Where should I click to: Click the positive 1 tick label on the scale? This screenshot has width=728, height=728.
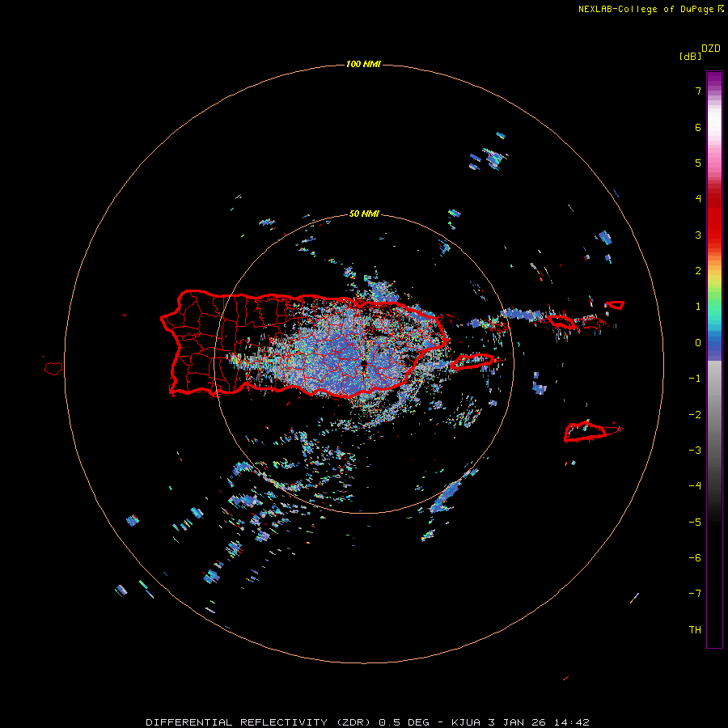coord(698,307)
